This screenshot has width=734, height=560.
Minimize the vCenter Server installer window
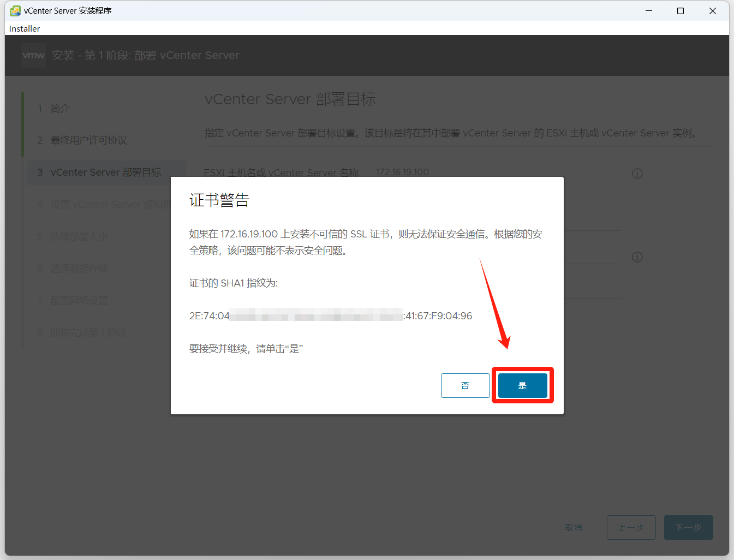649,11
